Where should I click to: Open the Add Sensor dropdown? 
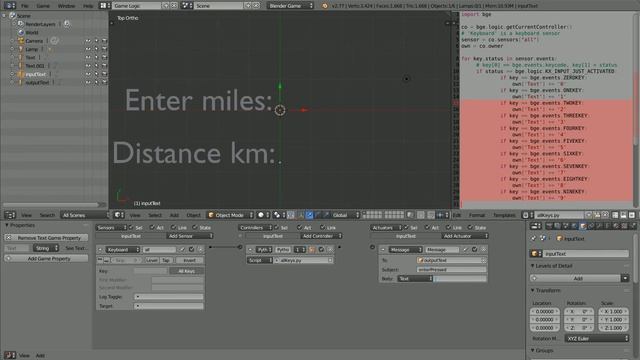point(190,236)
